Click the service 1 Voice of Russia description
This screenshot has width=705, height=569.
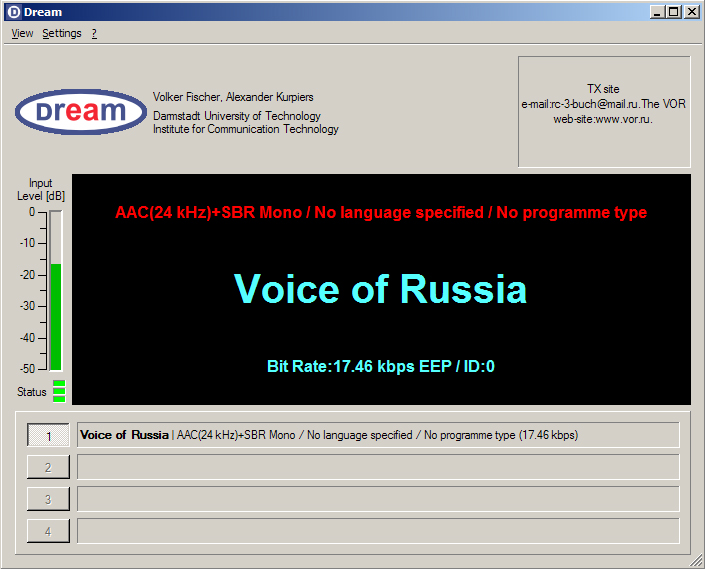point(378,435)
